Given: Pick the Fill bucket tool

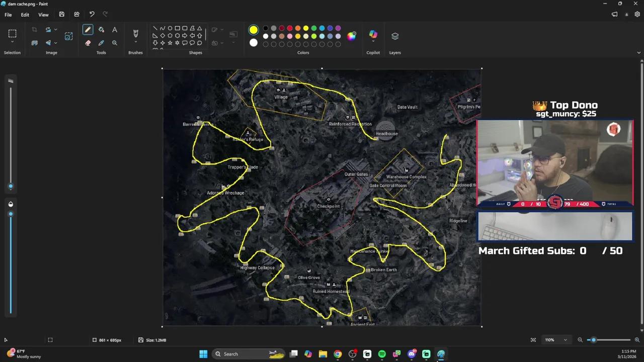Looking at the screenshot, I should click(x=101, y=30).
